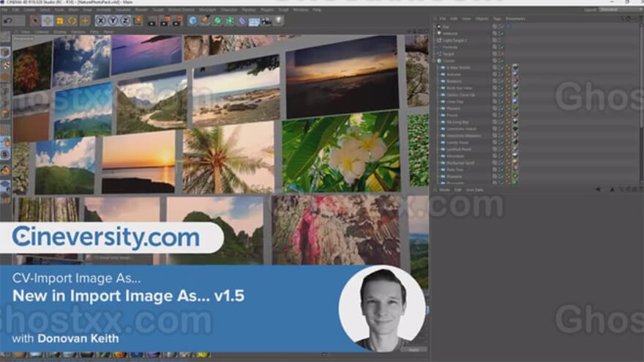This screenshot has width=644, height=362.
Task: Click the Model mode icon in left palette
Action: (5, 52)
